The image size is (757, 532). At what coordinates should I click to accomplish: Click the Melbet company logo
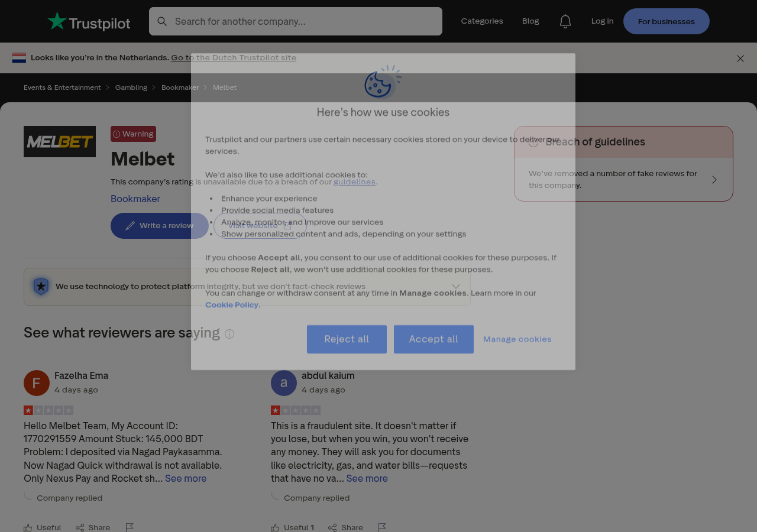[60, 141]
